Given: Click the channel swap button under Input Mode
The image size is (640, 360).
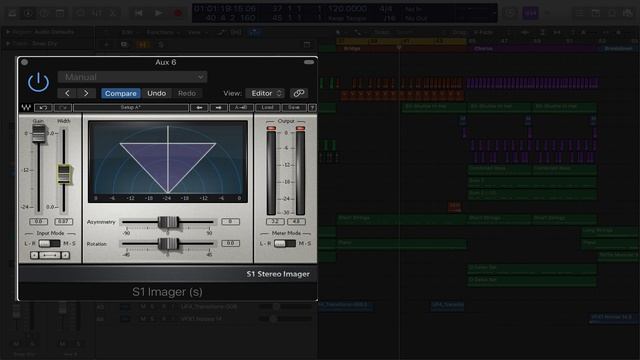Looking at the screenshot, I should tap(50, 256).
